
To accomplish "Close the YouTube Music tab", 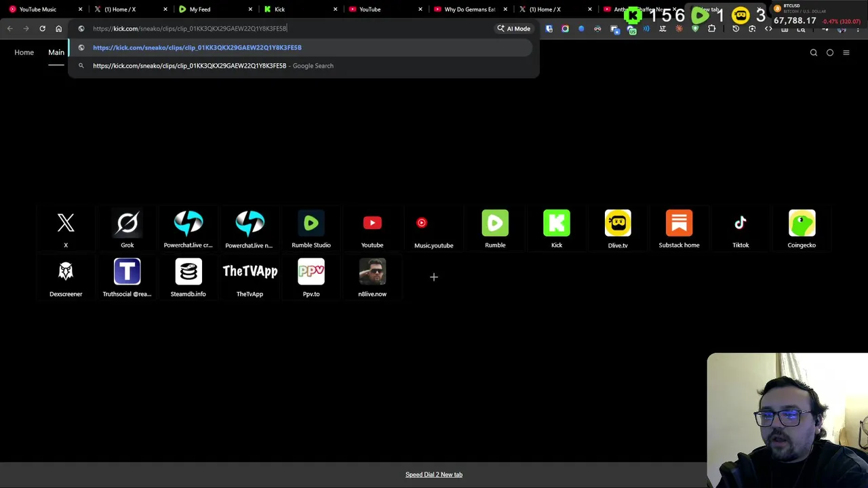I will pyautogui.click(x=81, y=9).
